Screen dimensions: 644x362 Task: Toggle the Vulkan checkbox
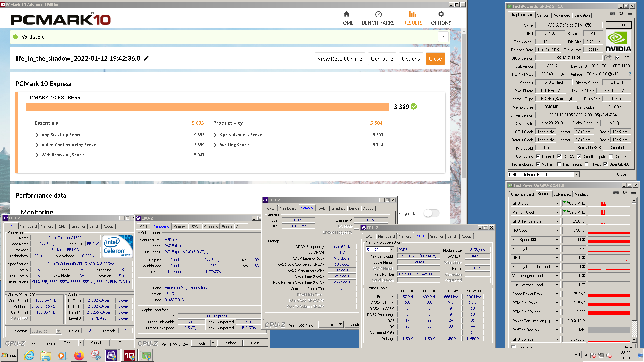point(538,164)
